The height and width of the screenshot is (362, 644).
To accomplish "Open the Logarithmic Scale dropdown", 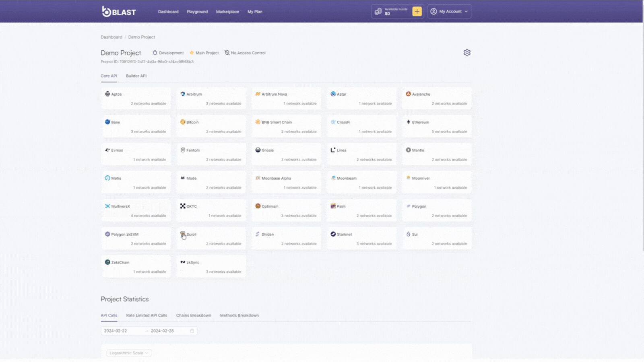I will pos(129,353).
